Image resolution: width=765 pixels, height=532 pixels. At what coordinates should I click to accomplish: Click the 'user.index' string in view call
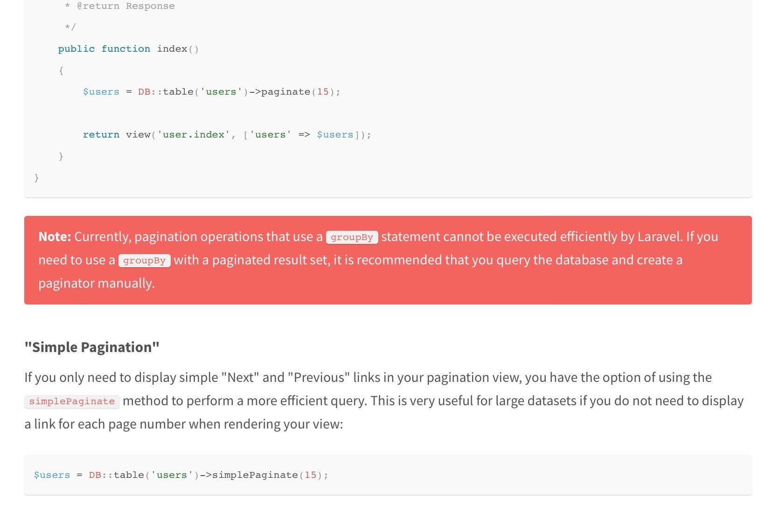coord(193,135)
